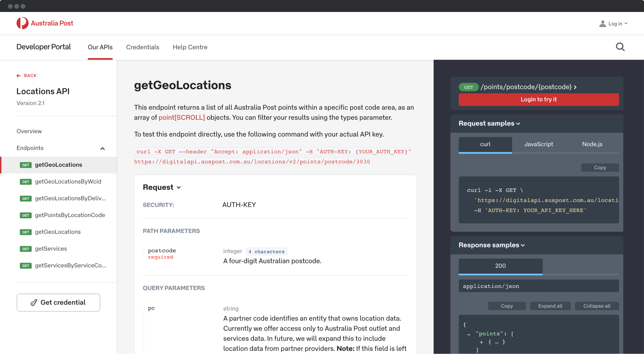
Task: Collapse the "points" JSON array
Action: (469, 335)
